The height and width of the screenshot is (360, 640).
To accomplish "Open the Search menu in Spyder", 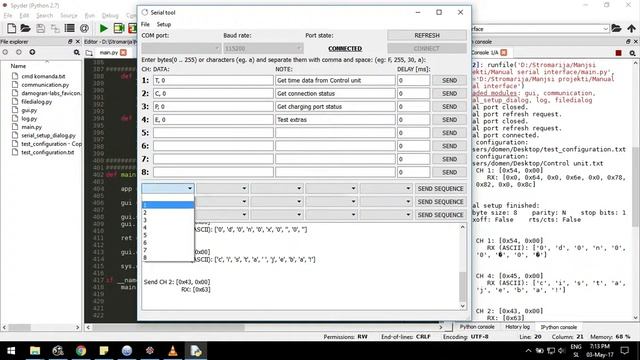I will (x=44, y=16).
